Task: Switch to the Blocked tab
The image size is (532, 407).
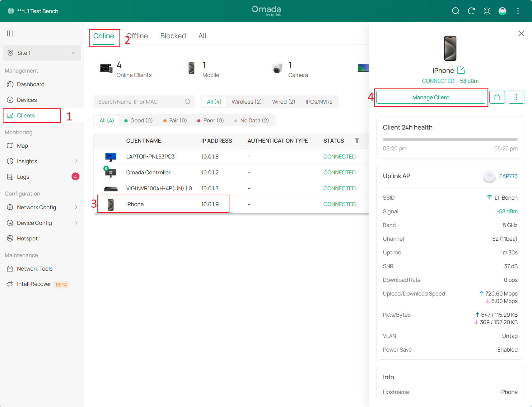Action: 173,35
